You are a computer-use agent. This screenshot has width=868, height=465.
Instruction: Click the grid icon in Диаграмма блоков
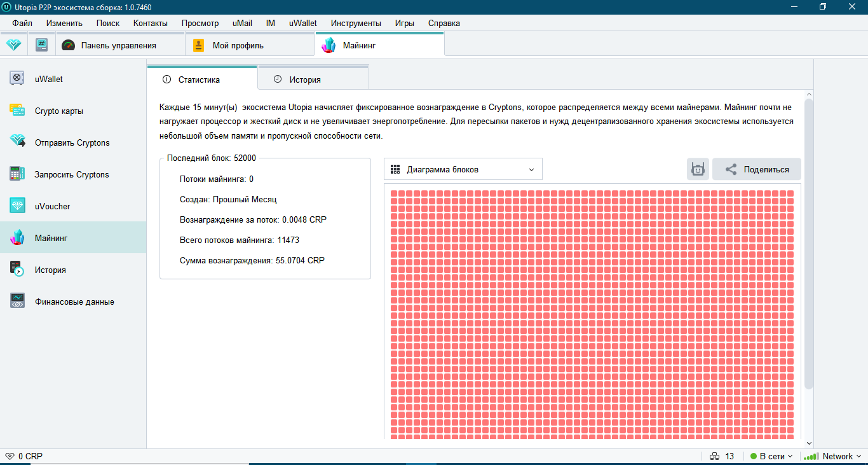395,169
